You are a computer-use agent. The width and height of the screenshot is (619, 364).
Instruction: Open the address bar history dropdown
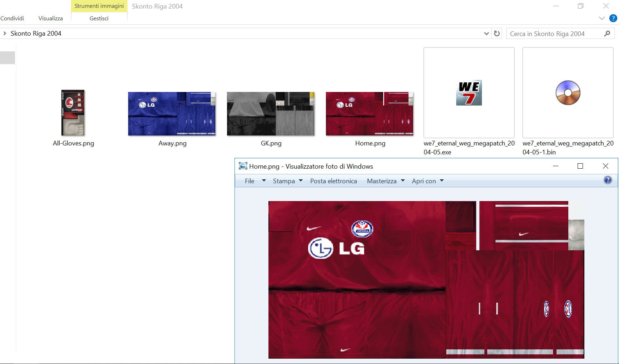point(486,34)
